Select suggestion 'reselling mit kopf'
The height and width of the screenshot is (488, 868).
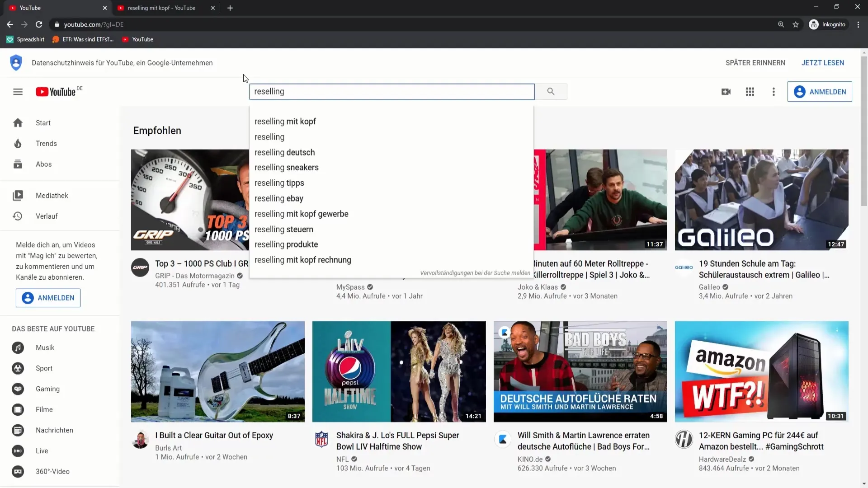click(285, 122)
